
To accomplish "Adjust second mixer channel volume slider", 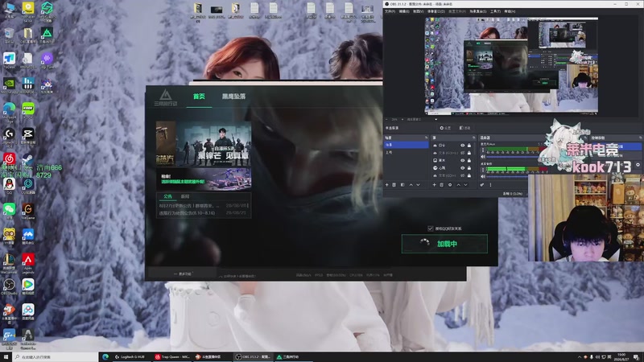I will [x=507, y=176].
